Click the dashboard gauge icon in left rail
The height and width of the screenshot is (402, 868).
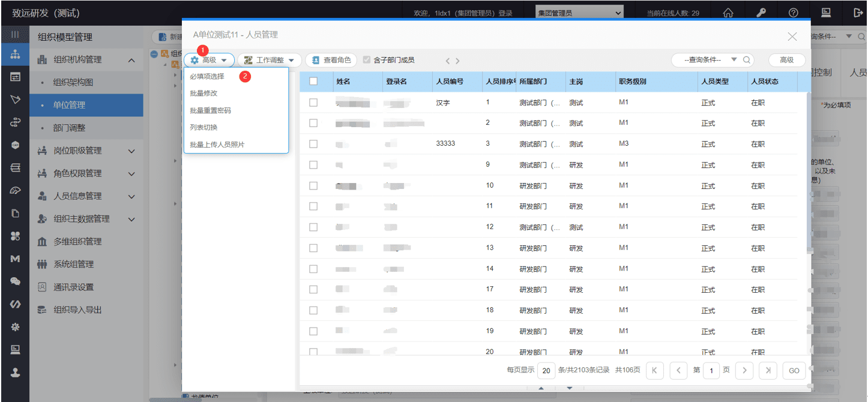pos(15,191)
